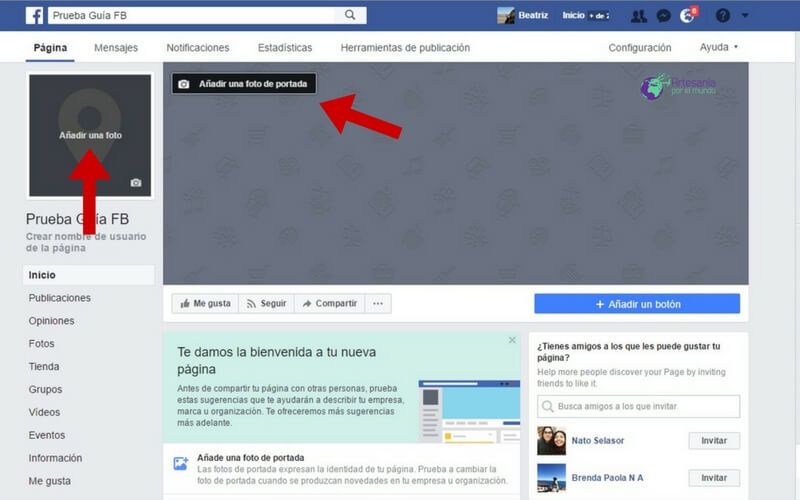This screenshot has width=800, height=500.
Task: Open the Notificaciones tab
Action: click(x=198, y=47)
